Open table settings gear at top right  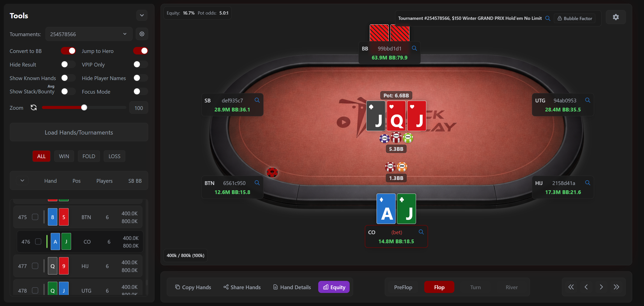[x=616, y=17]
